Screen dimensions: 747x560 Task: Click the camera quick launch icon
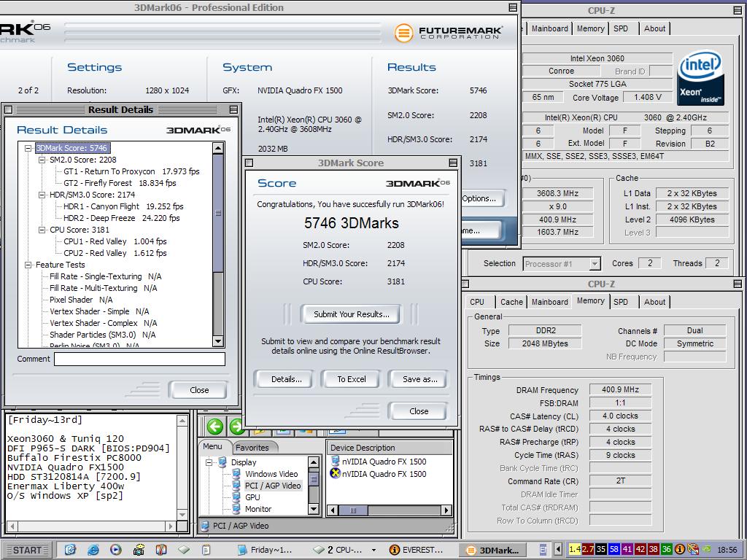[139, 550]
